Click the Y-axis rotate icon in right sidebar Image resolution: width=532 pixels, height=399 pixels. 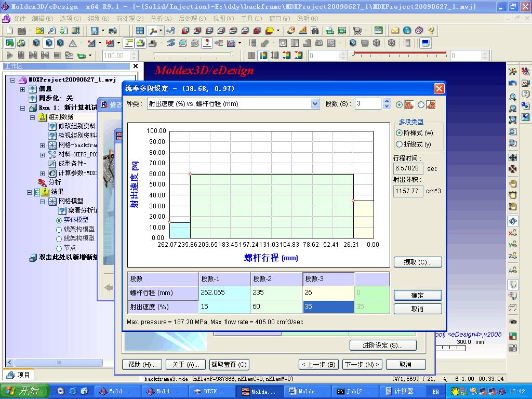coord(513,244)
